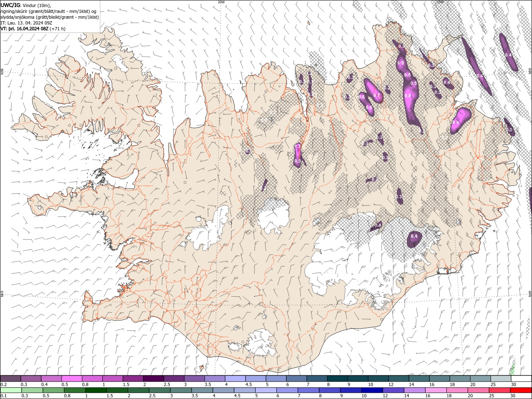Click the '0.1' label under the rain legend
The image size is (532, 399).
pyautogui.click(x=4, y=396)
